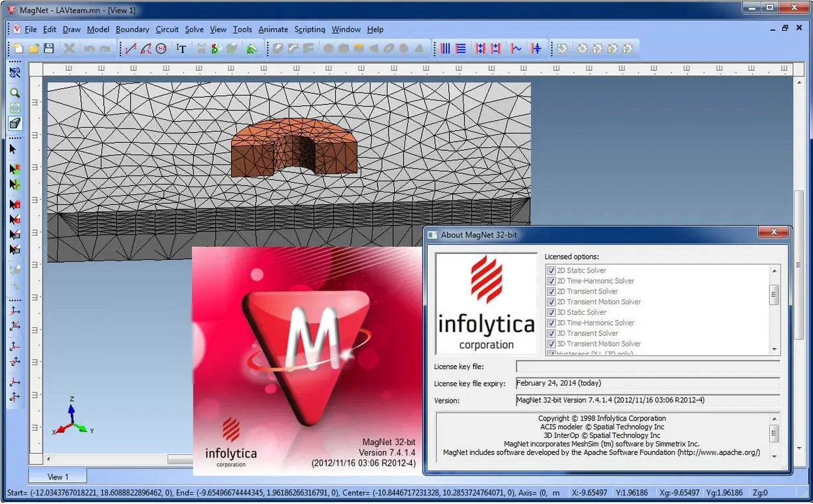The width and height of the screenshot is (813, 504).
Task: Click the first vertical bars with blue marks icon
Action: (x=481, y=48)
